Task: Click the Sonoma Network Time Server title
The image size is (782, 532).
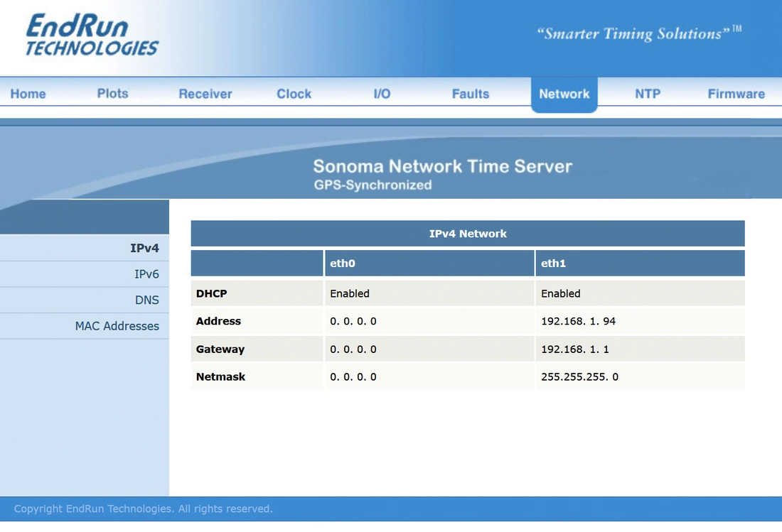Action: point(443,166)
